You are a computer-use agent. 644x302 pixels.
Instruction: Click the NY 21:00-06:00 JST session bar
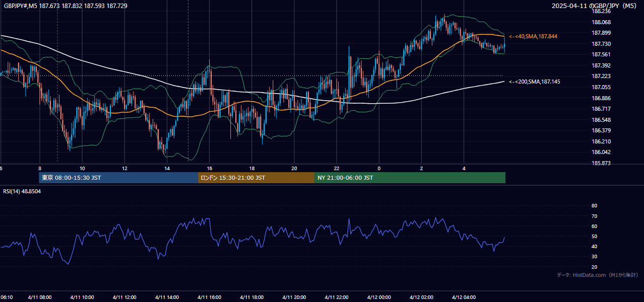coord(410,178)
